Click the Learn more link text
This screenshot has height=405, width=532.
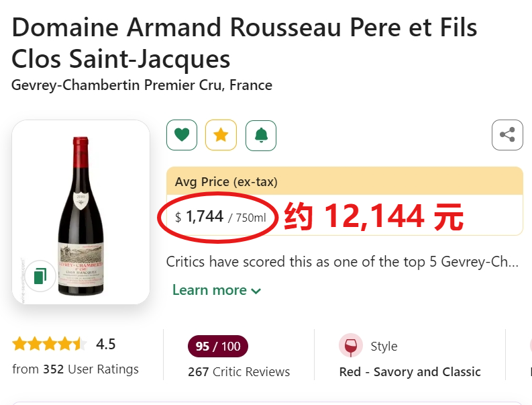click(x=209, y=290)
